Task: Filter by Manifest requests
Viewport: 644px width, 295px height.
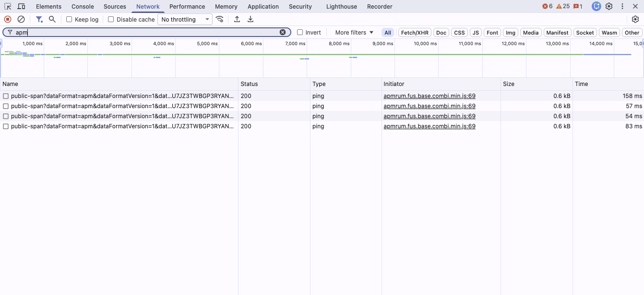Action: pyautogui.click(x=557, y=33)
